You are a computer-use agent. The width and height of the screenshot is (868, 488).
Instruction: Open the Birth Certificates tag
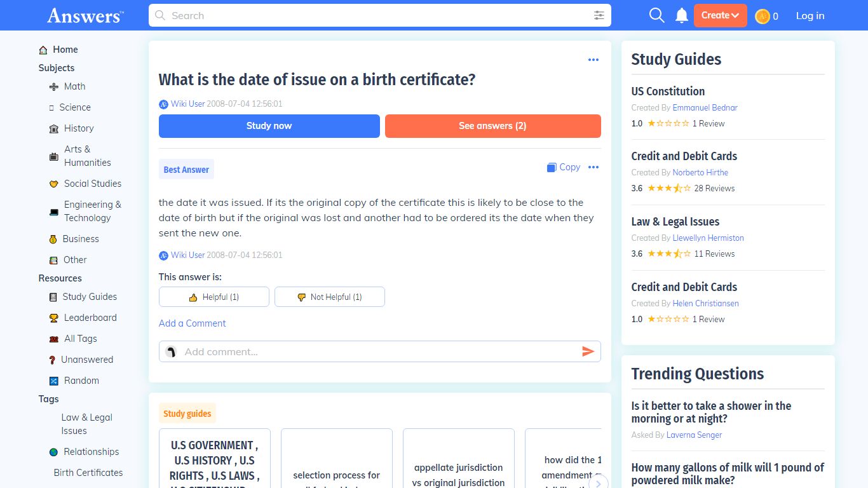coord(88,473)
